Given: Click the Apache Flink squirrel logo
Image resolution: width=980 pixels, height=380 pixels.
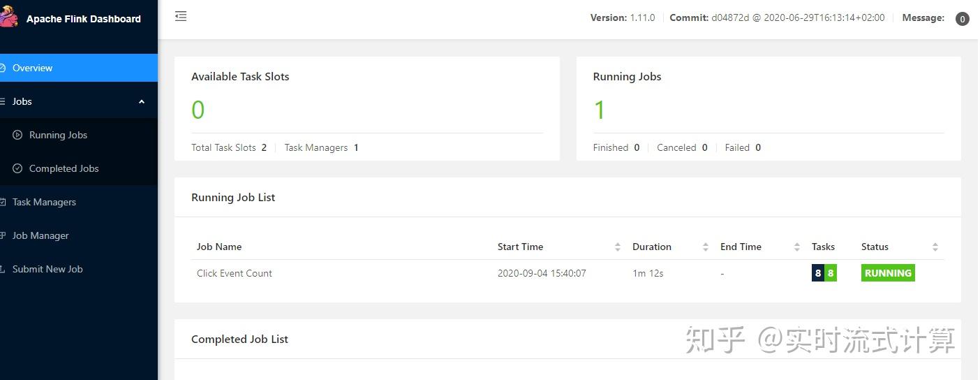Looking at the screenshot, I should click(8, 17).
